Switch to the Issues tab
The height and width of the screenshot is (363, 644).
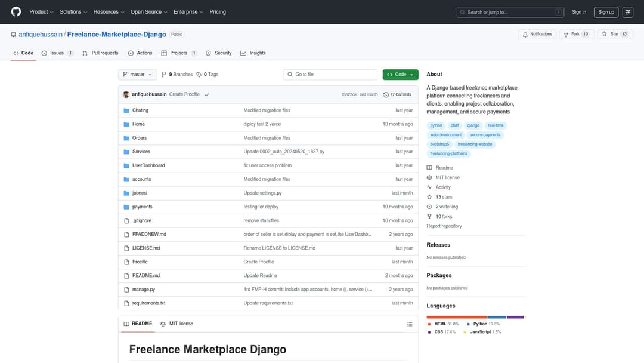tap(57, 53)
